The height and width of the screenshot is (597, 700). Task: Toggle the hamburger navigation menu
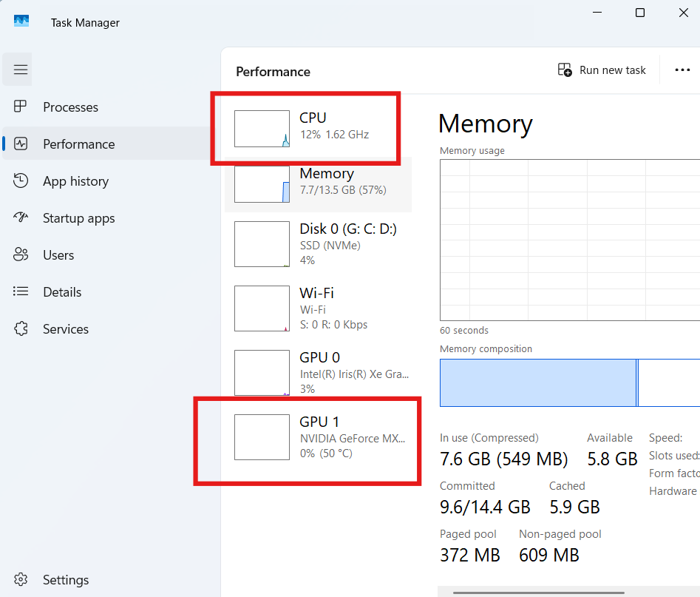click(x=21, y=70)
